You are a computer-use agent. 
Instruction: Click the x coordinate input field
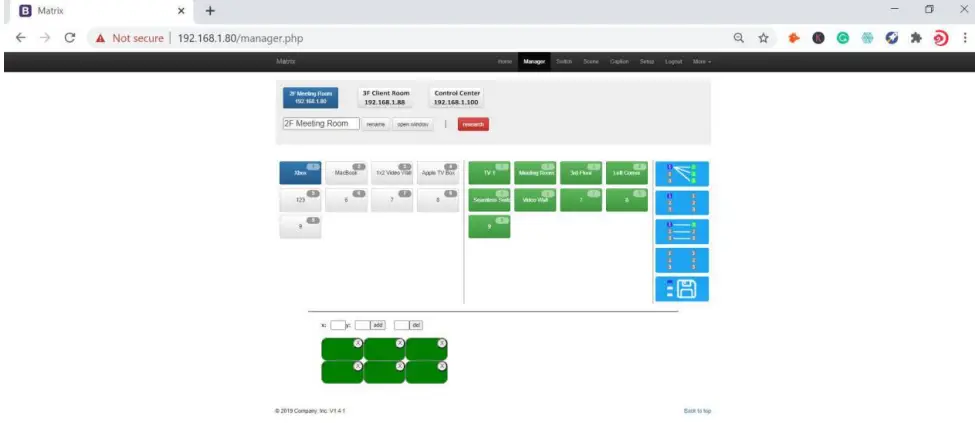pos(338,325)
